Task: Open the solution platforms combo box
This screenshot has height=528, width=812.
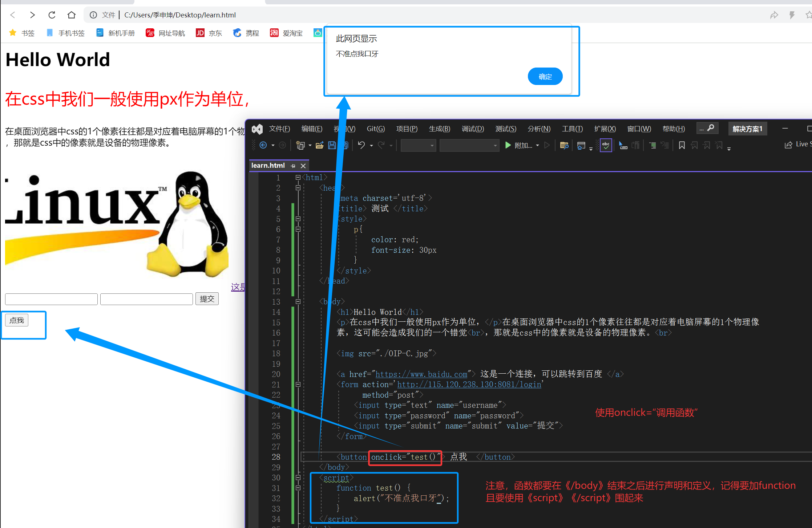Action: click(469, 146)
